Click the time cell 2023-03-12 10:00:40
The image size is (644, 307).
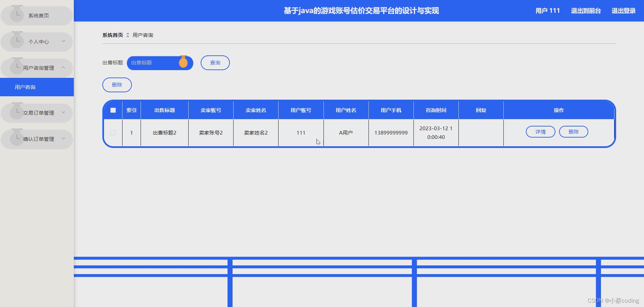(436, 133)
